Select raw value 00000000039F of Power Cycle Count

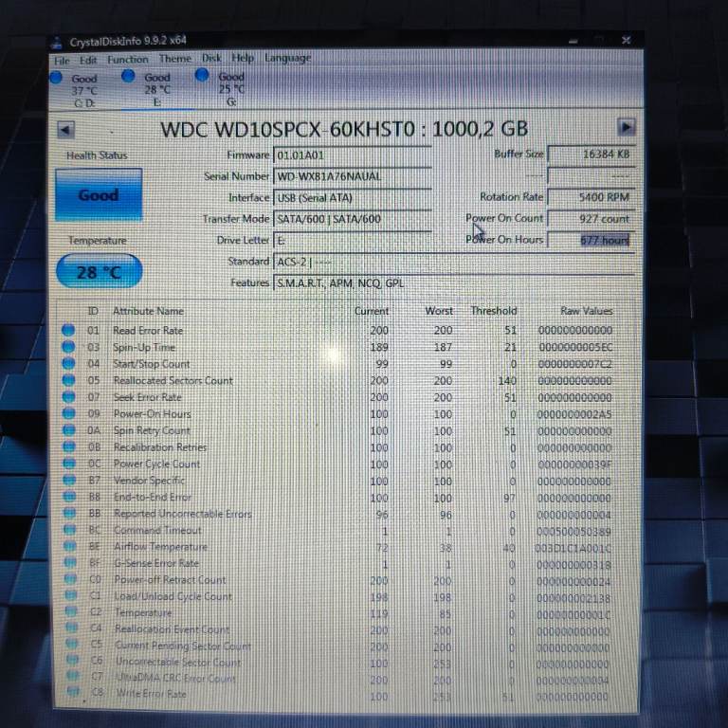574,464
